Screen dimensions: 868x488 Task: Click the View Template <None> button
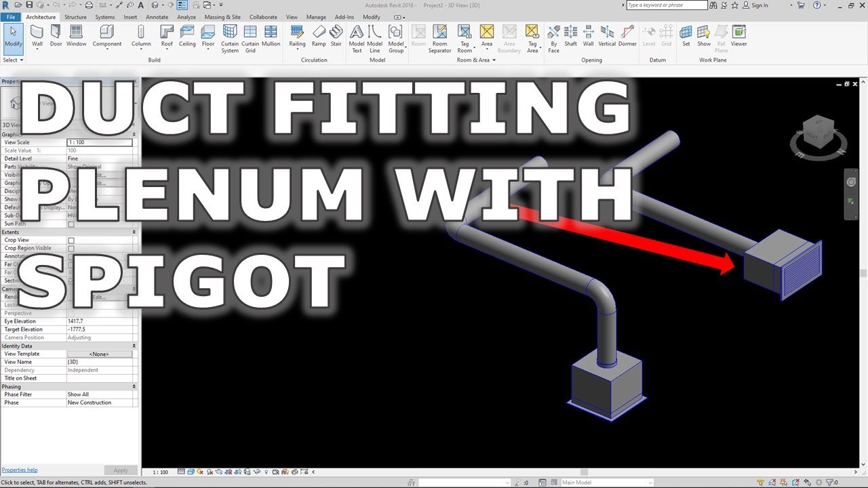[x=99, y=354]
